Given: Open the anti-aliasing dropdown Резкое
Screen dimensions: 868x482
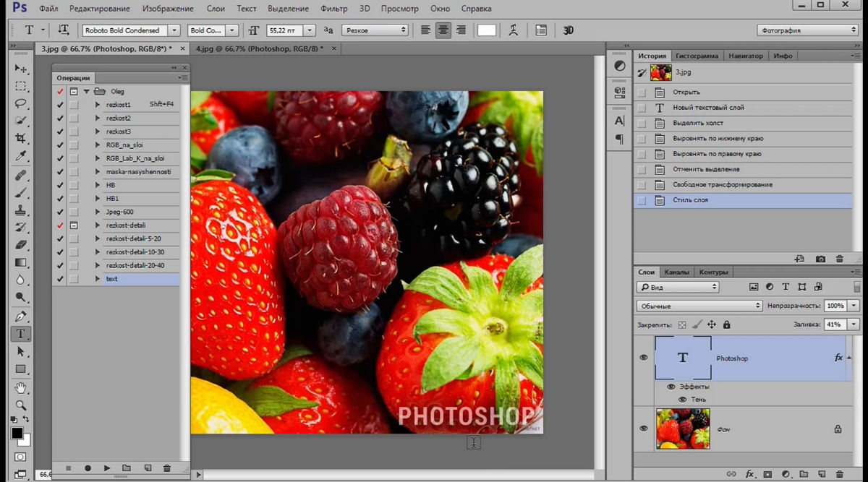Looking at the screenshot, I should 375,30.
